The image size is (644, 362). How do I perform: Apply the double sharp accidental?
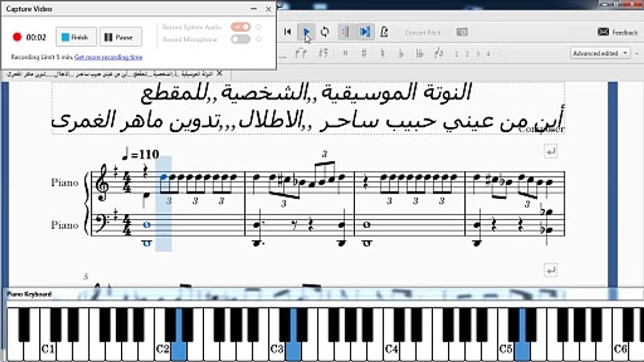point(346,53)
